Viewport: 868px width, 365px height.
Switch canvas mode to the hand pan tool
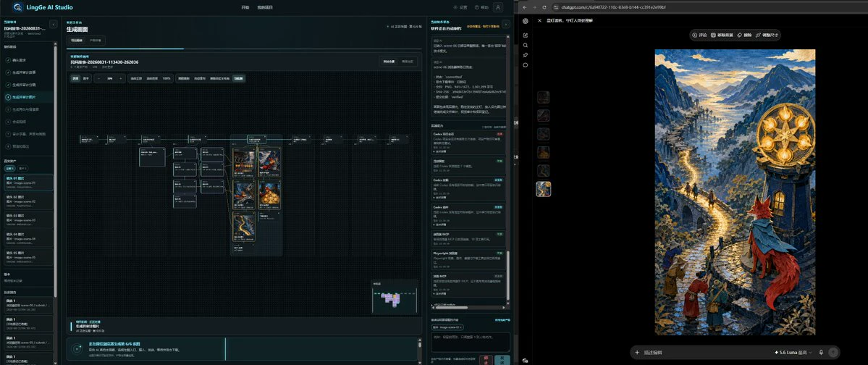coord(86,79)
